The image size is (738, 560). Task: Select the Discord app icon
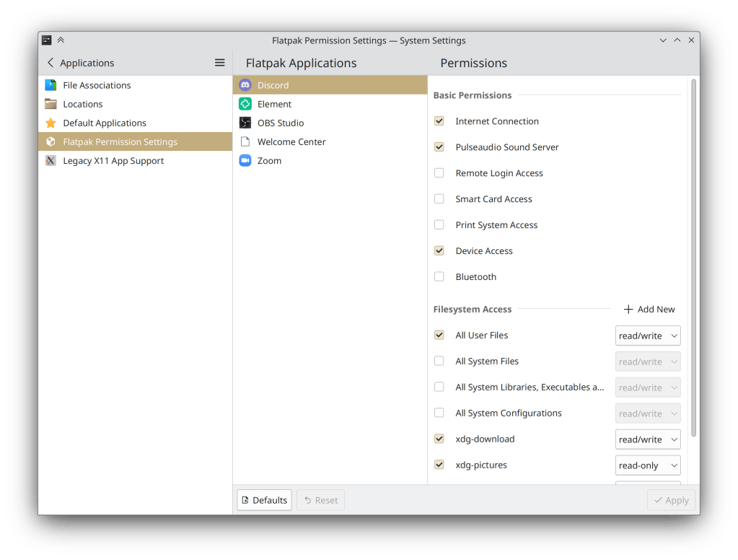point(246,84)
